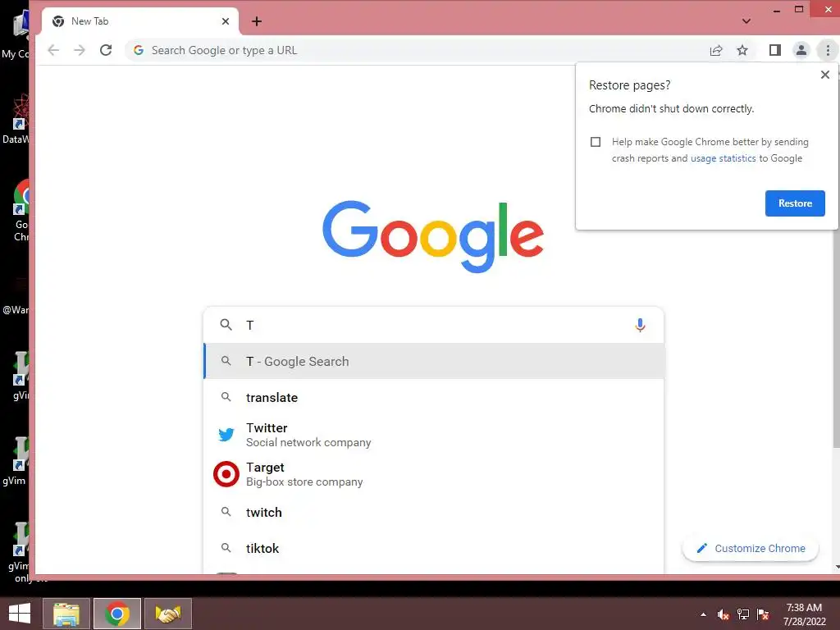Reload the page with refresh icon

[x=106, y=50]
